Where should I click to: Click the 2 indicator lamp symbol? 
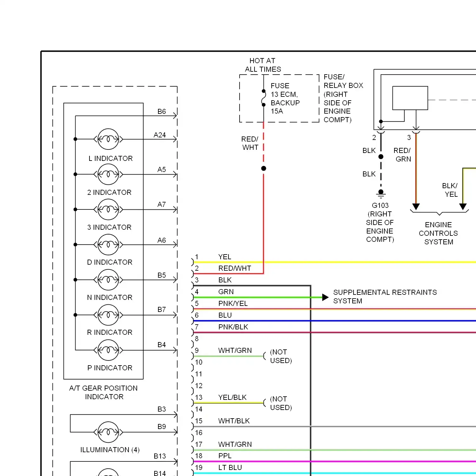pos(108,174)
